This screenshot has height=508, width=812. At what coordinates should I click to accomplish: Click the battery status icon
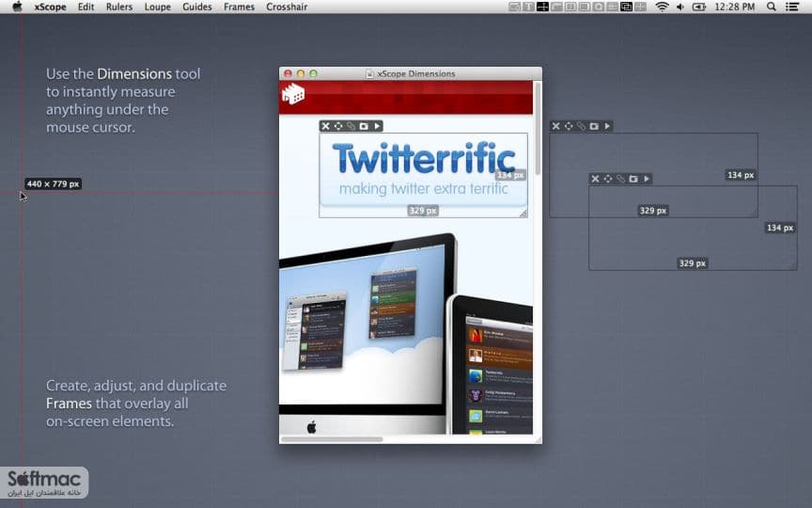coord(699,7)
